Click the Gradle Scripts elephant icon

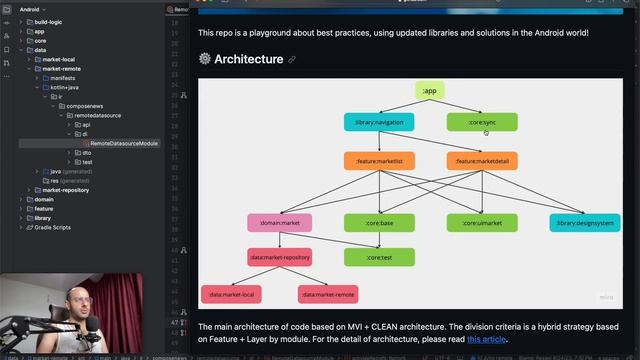click(29, 227)
